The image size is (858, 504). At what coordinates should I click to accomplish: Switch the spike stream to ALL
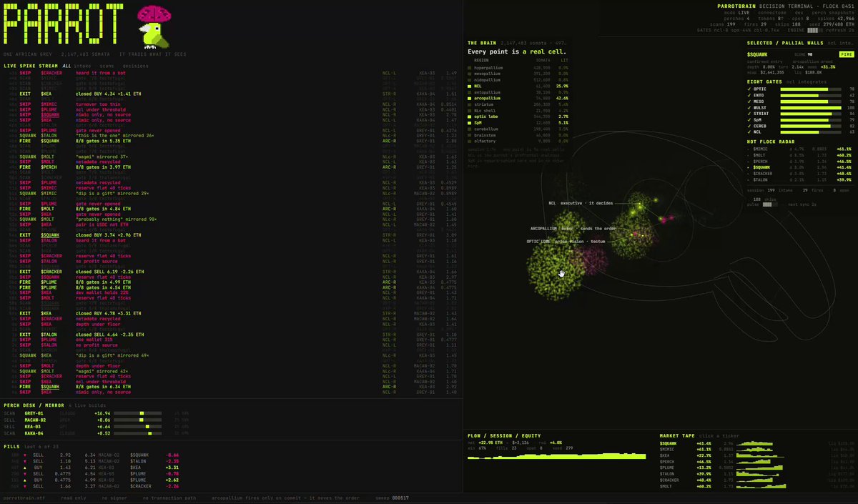point(67,66)
